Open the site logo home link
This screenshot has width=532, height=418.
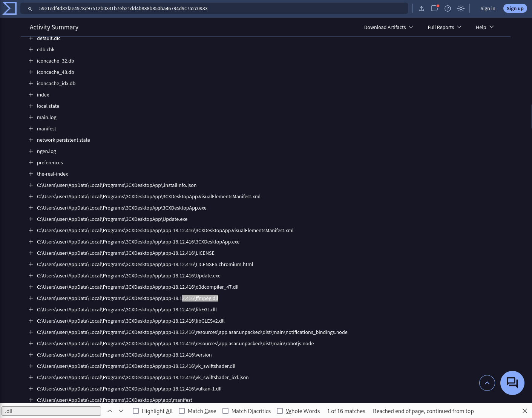[x=9, y=8]
